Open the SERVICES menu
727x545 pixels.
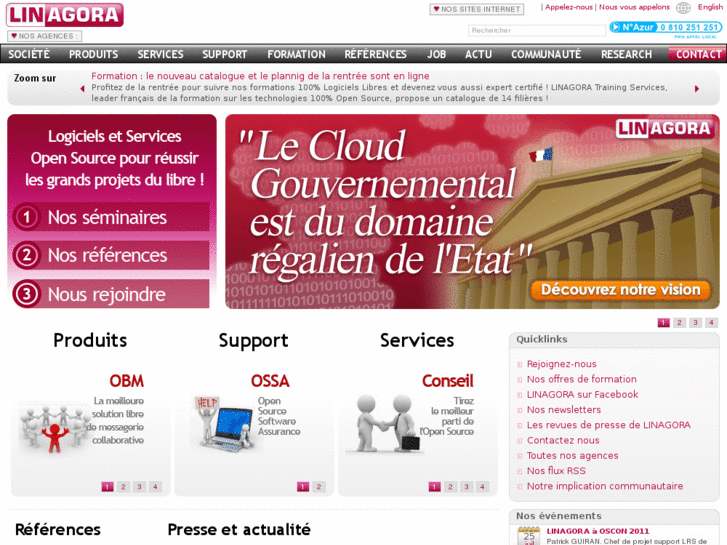[x=160, y=54]
